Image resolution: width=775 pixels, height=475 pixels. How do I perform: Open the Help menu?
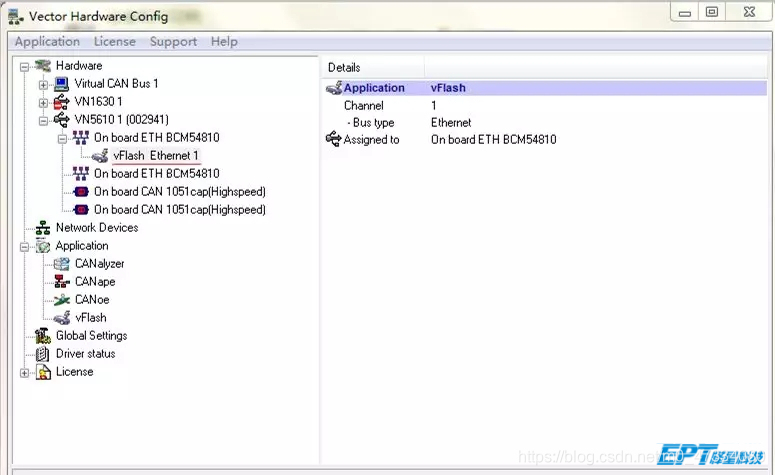[x=224, y=42]
